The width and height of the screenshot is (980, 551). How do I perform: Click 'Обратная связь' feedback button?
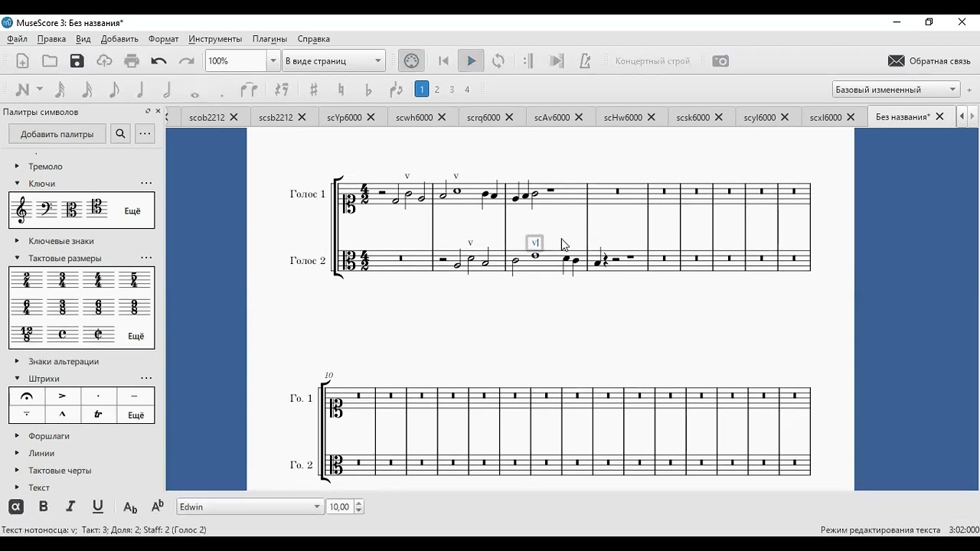coord(929,61)
